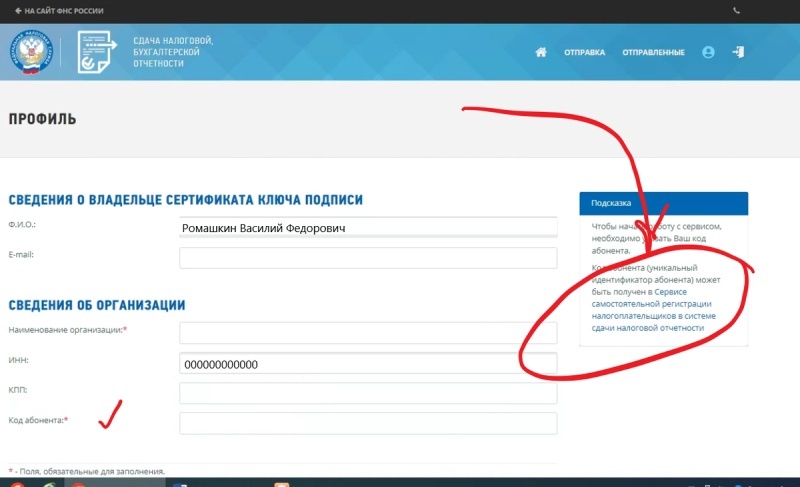Click the logout door icon
Image resolution: width=800 pixels, height=487 pixels.
(x=738, y=52)
